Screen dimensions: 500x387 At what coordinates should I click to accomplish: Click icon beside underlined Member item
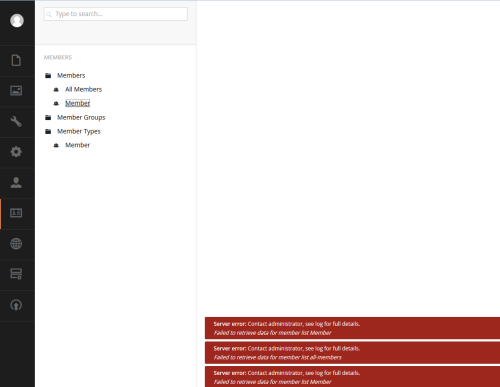click(x=56, y=104)
